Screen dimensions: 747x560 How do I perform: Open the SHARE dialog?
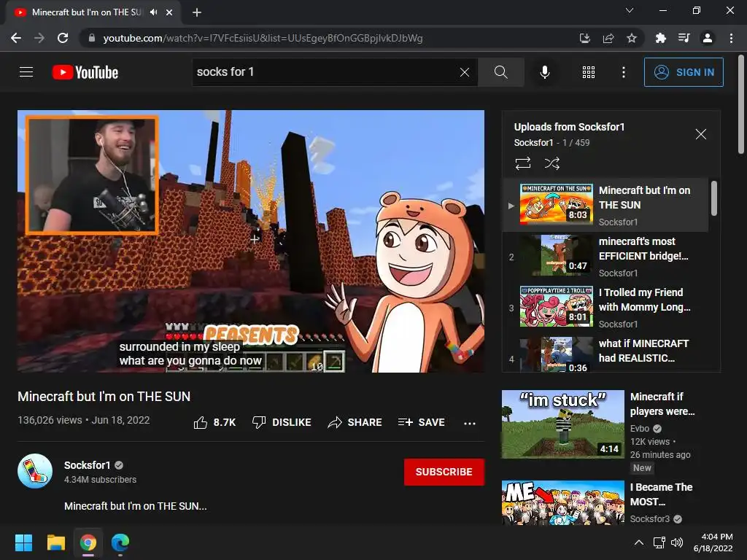point(355,422)
